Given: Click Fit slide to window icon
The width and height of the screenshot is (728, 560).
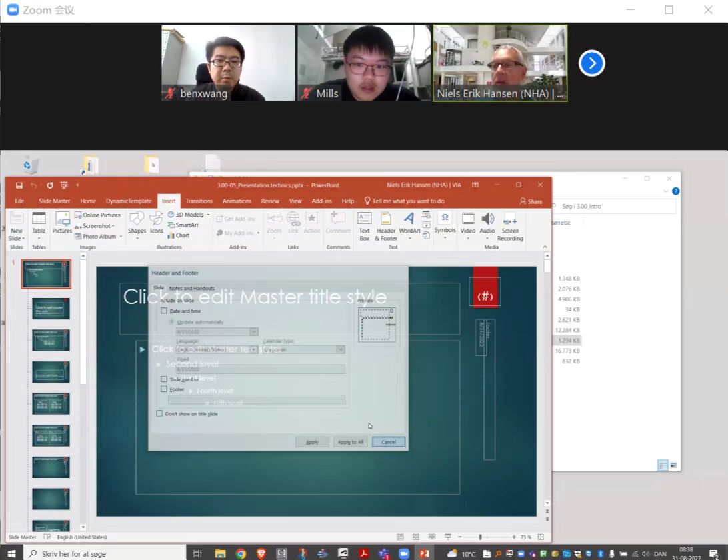Looking at the screenshot, I should point(541,537).
